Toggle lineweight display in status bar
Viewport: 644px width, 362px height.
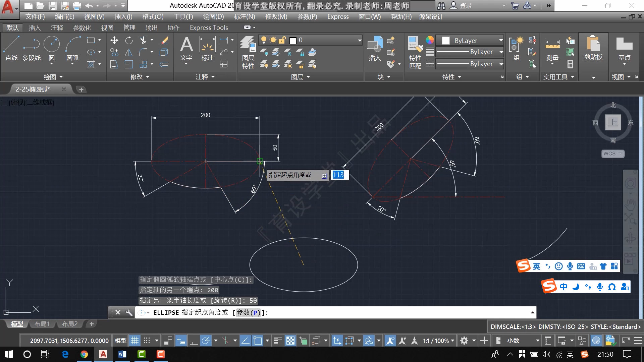[x=277, y=341]
